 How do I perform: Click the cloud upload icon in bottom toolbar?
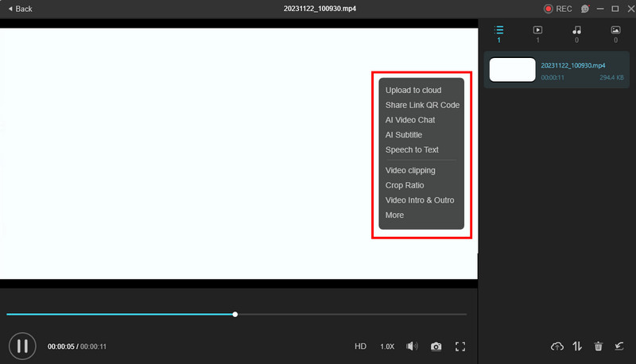(x=557, y=347)
